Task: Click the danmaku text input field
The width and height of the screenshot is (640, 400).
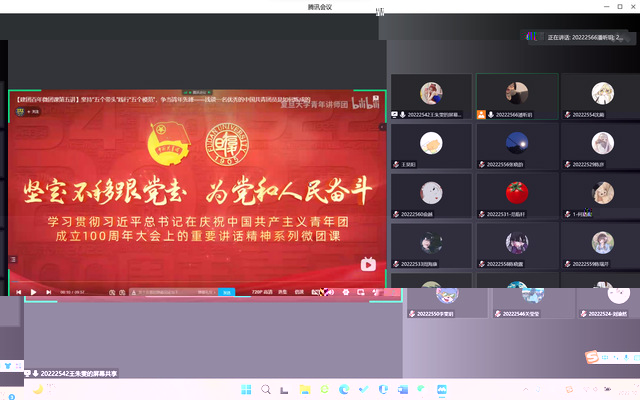Action: [x=173, y=292]
